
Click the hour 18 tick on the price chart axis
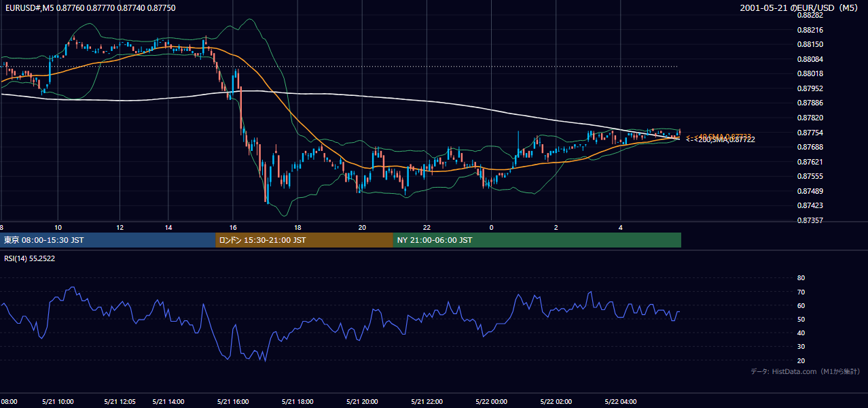click(297, 227)
